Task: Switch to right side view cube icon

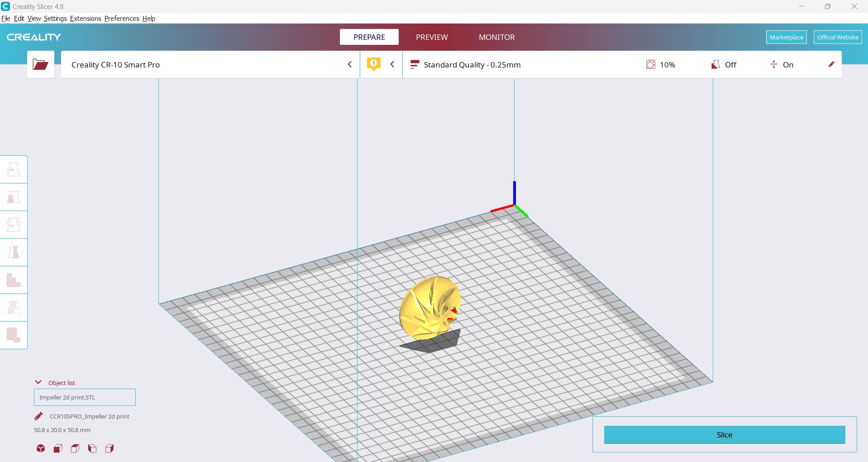Action: (x=110, y=448)
